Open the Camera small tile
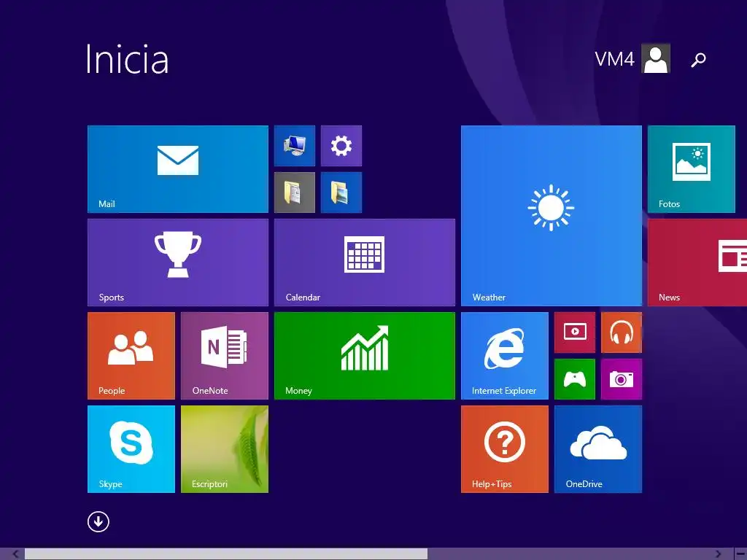Screen dimensions: 747x560 click(x=622, y=379)
